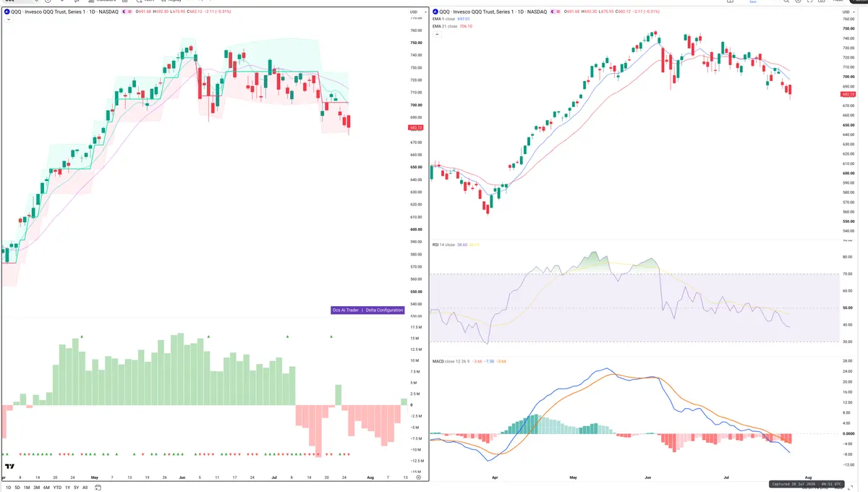Image resolution: width=868 pixels, height=492 pixels.
Task: Click the QQQ Invesco title in the right chart
Action: pyautogui.click(x=493, y=12)
